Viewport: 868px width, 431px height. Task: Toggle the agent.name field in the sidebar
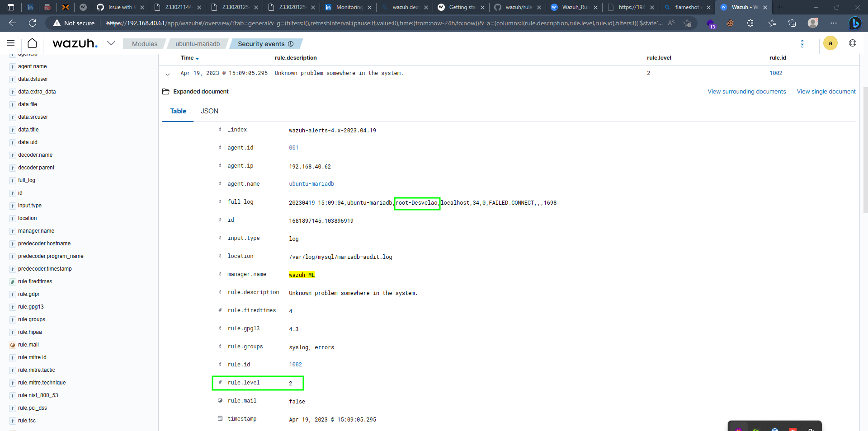pos(32,66)
